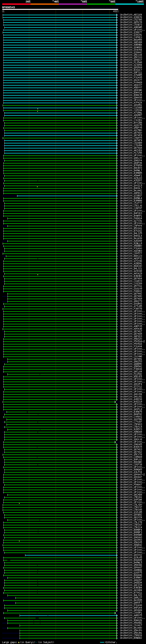Click hit label UniRef100_P31404

pyautogui.click(x=131, y=347)
